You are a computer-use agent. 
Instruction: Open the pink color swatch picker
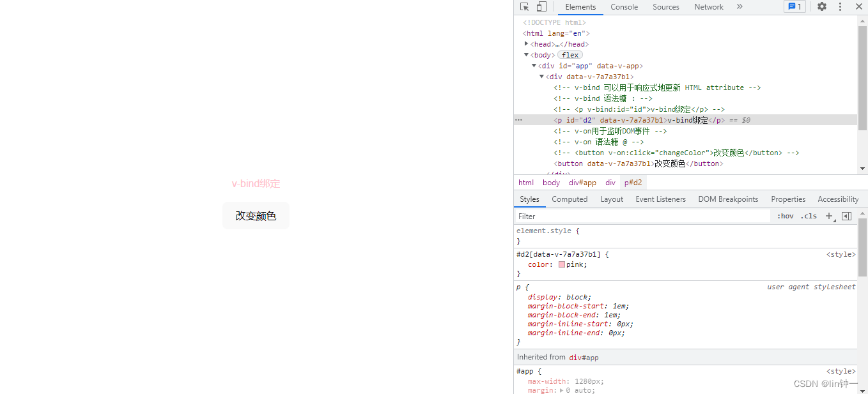tap(562, 264)
